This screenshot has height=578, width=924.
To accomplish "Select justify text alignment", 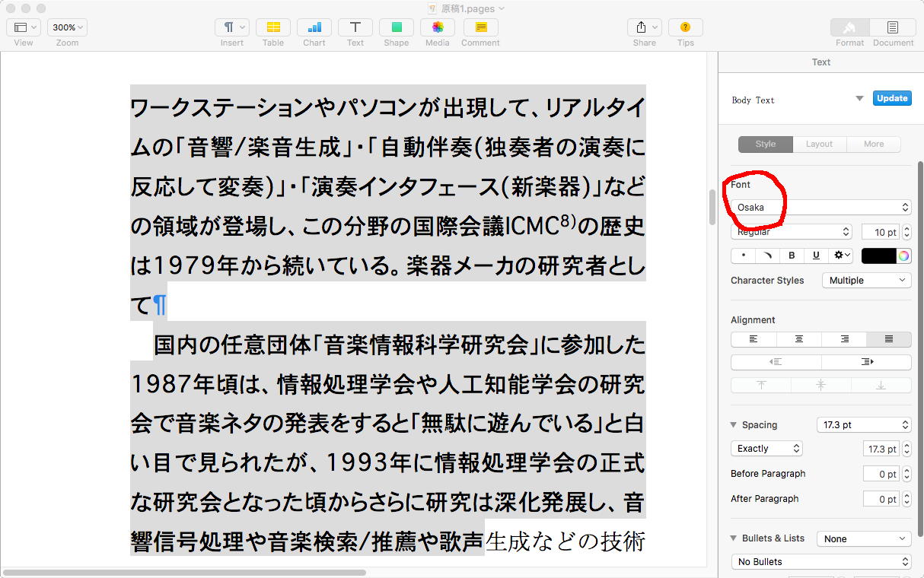I will pyautogui.click(x=888, y=339).
